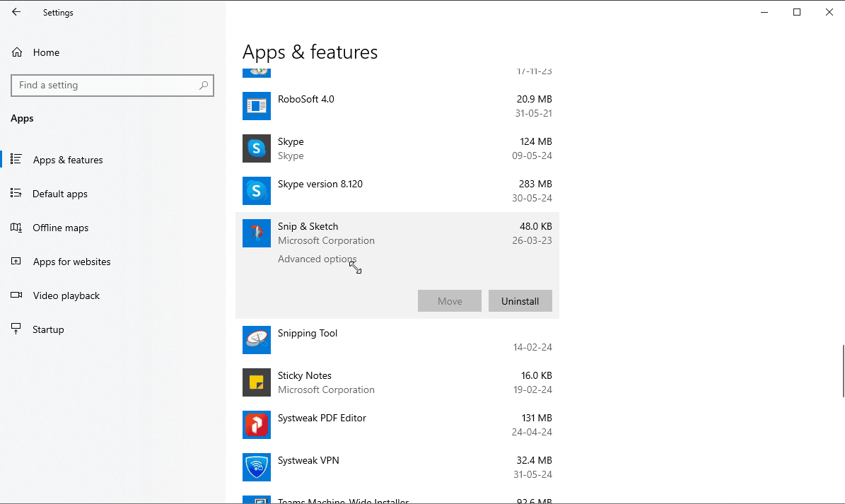
Task: Open the Default apps section
Action: pos(60,194)
